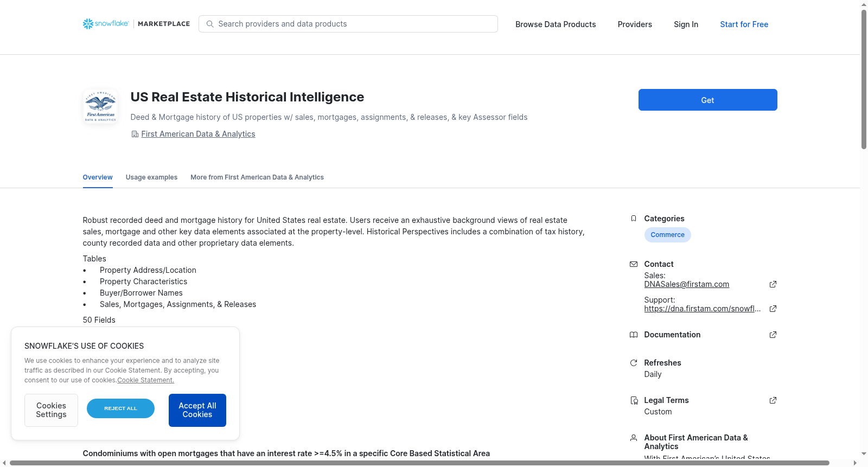This screenshot has height=467, width=868.
Task: Open Browse Data Products menu
Action: click(556, 24)
